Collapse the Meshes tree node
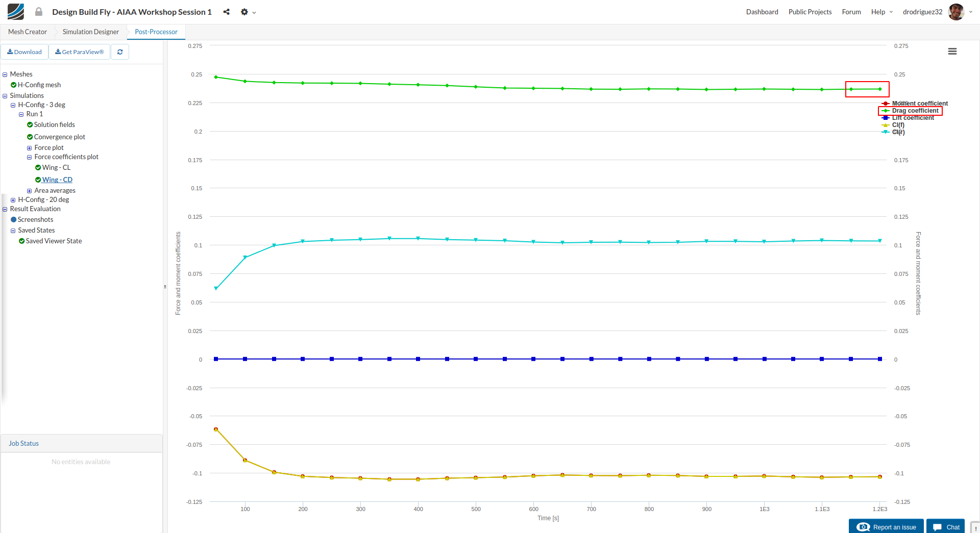This screenshot has width=980, height=533. tap(5, 74)
